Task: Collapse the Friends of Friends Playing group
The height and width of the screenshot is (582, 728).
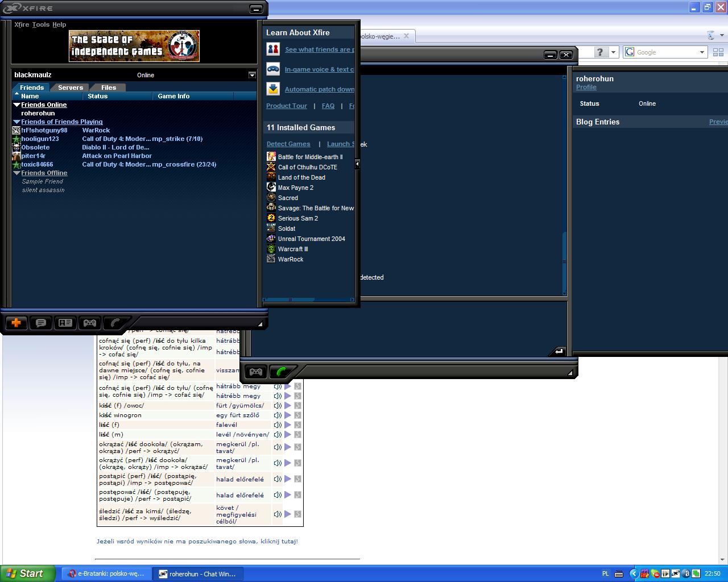Action: coord(17,122)
